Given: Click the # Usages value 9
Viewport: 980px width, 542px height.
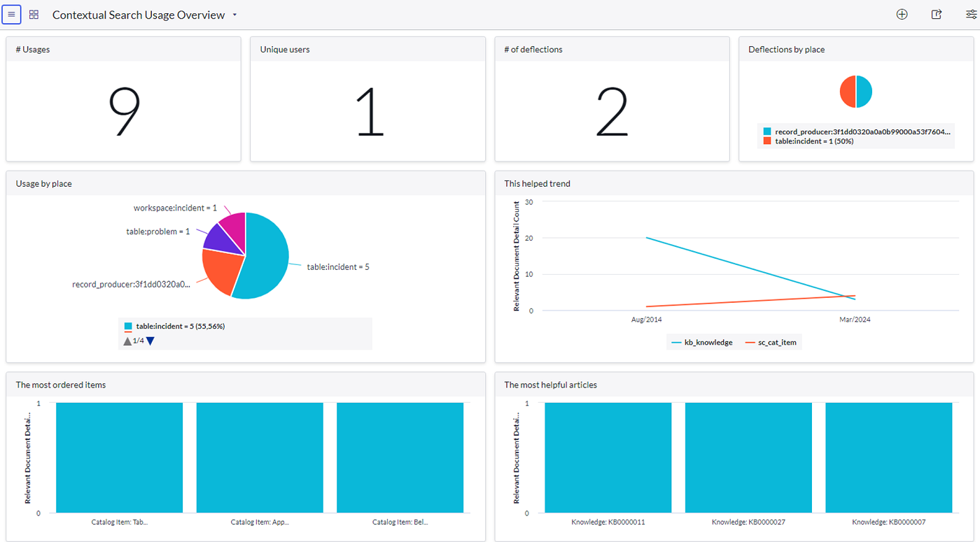Looking at the screenshot, I should (125, 112).
